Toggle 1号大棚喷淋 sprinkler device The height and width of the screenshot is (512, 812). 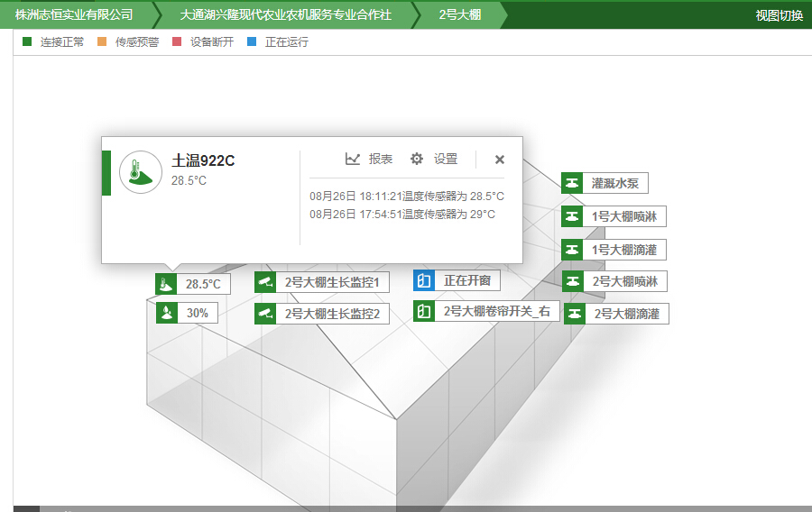coord(571,216)
